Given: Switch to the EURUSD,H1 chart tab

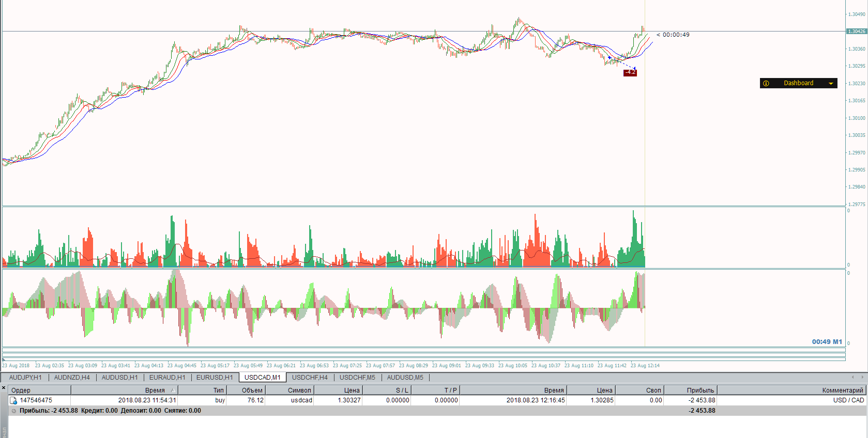Looking at the screenshot, I should pos(215,378).
